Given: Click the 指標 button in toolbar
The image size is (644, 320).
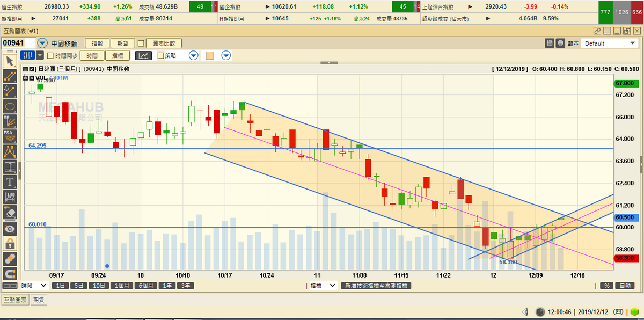Looking at the screenshot, I should [118, 55].
